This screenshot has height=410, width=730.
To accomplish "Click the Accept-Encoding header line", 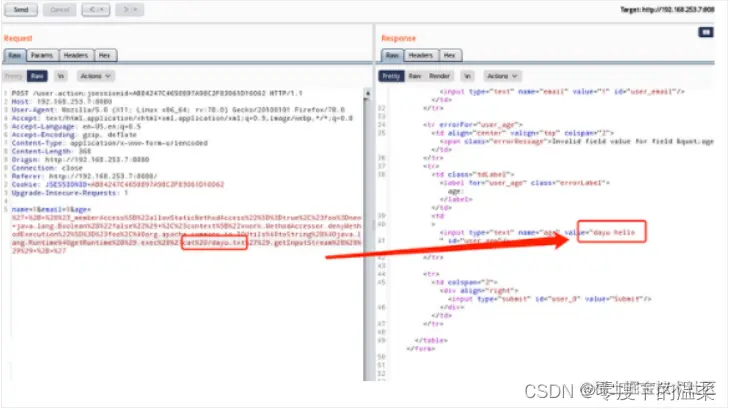I will click(x=74, y=134).
